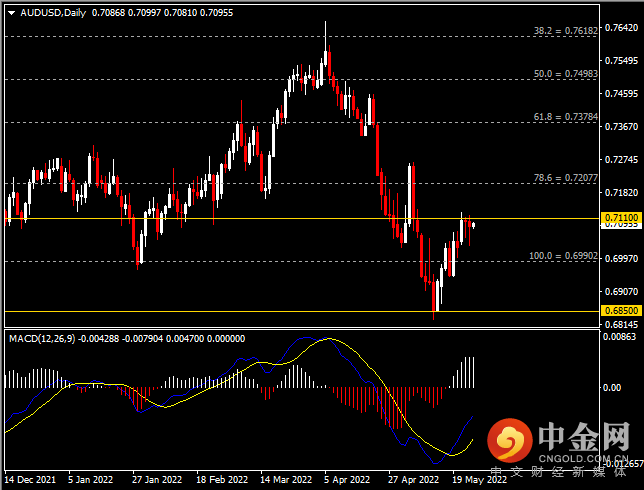The image size is (644, 490).
Task: Click the 0.00 MACD zero level label
Action: pos(612,387)
